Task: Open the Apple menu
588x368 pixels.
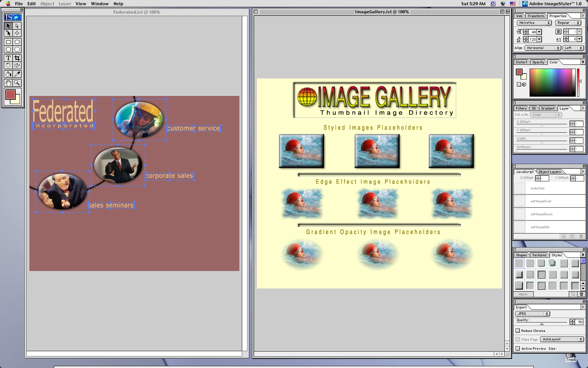Action: coord(8,4)
